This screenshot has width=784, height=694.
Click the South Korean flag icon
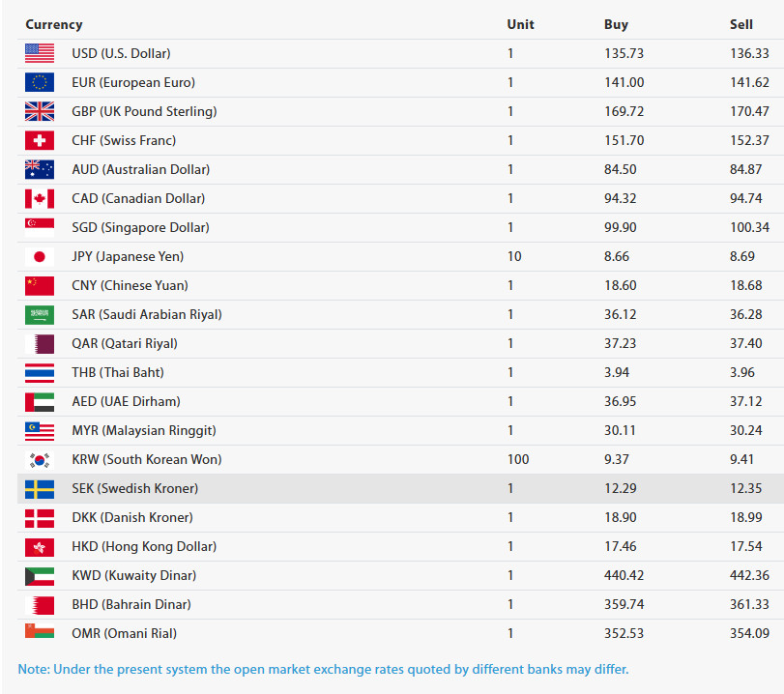coord(40,459)
